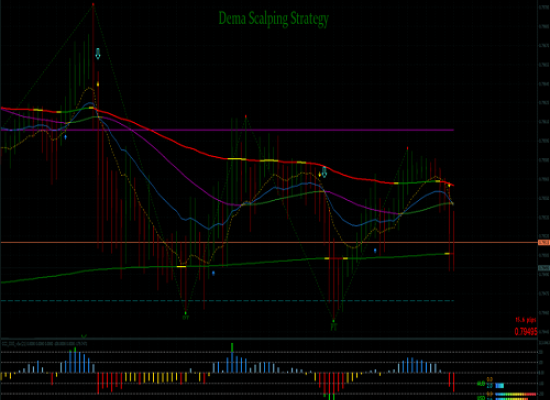Select the green up-arrow at the lowest swing low
Screen dimensions: 550x400
click(x=334, y=321)
